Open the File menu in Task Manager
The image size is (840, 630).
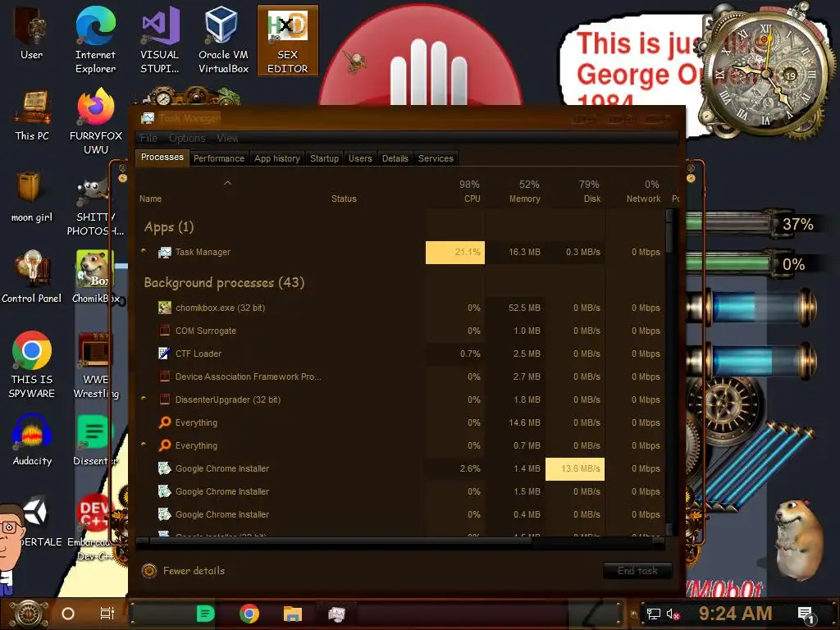coord(149,138)
